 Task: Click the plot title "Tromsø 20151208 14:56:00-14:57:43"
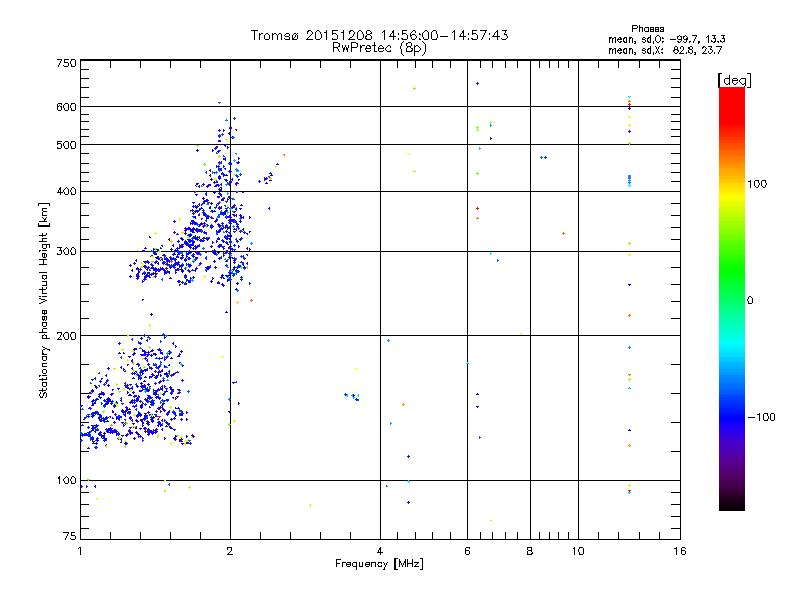[379, 35]
